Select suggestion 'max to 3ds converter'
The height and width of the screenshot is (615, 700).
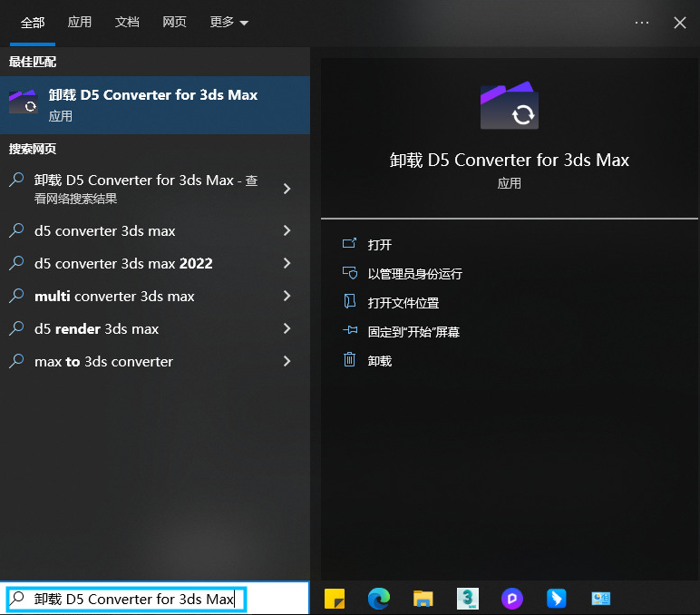(103, 361)
